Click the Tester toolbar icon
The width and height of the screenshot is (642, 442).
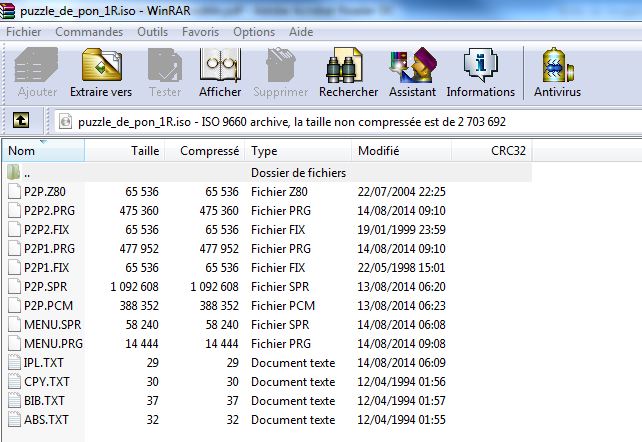click(165, 65)
